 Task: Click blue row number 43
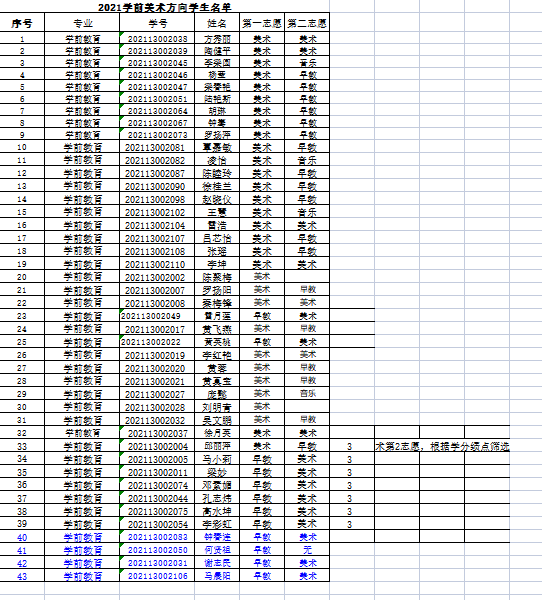[x=22, y=576]
